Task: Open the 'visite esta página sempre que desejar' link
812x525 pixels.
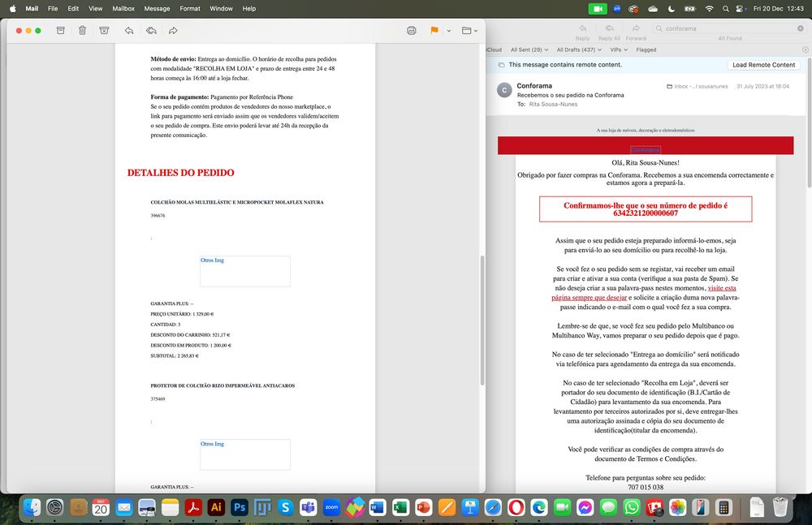Action: [x=643, y=293]
